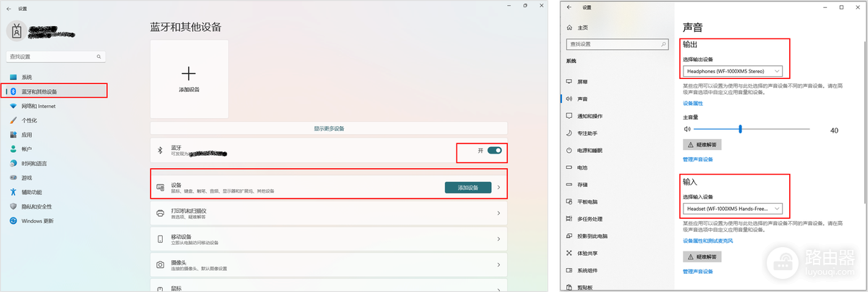Open the 选择输入设备 Headset dropdown
This screenshot has height=292, width=868.
[733, 208]
